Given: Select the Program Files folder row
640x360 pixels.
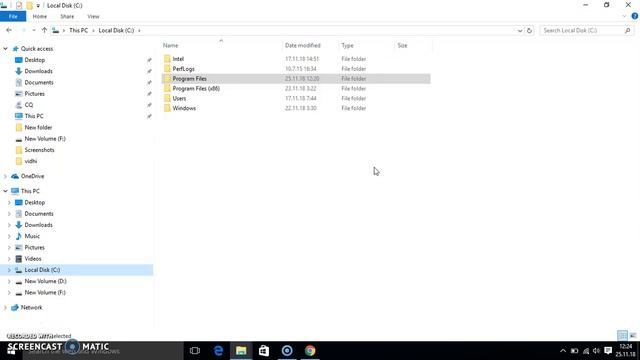Looking at the screenshot, I should (296, 78).
